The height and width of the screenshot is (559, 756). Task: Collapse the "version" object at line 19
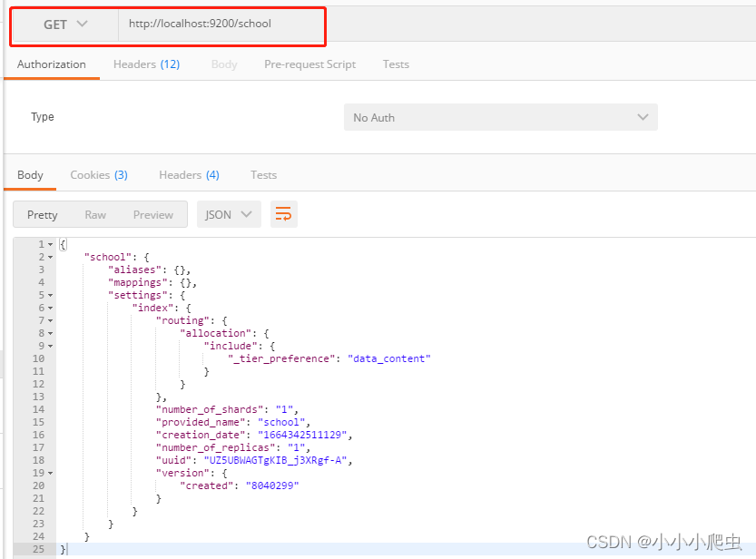(x=50, y=473)
